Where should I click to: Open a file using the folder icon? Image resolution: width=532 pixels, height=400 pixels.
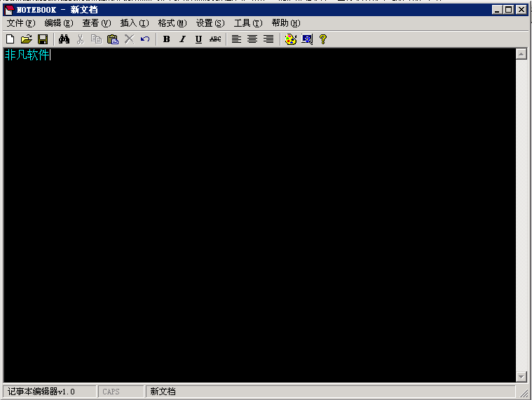coord(27,39)
